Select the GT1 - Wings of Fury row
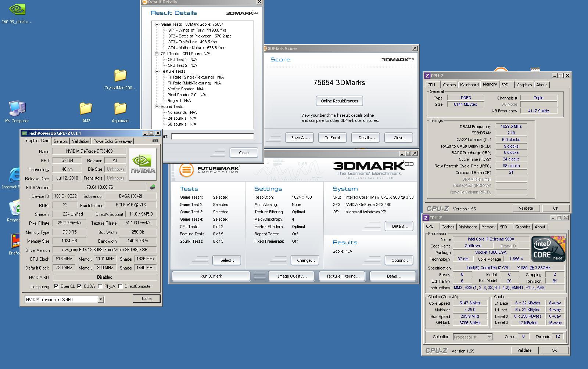This screenshot has width=588, height=369. click(x=197, y=30)
